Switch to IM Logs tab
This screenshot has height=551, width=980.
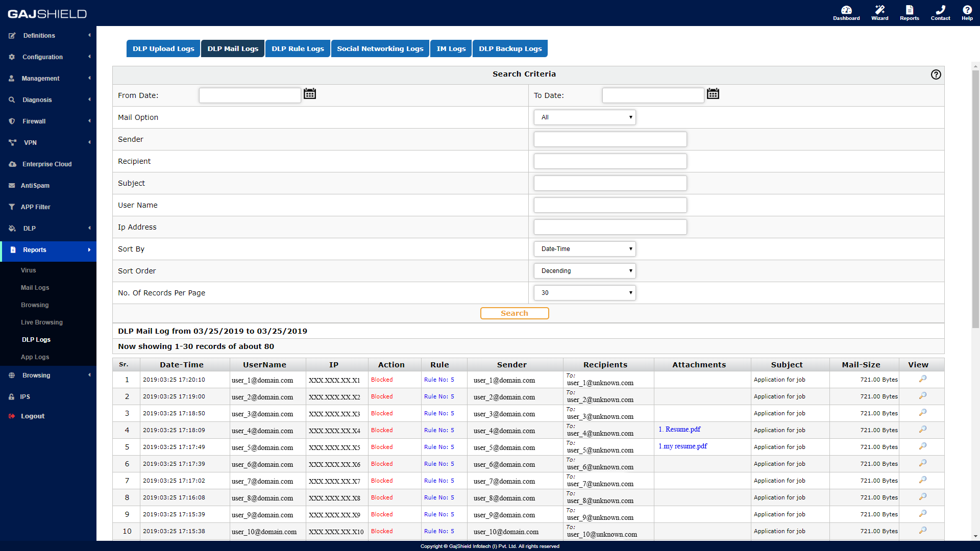coord(451,48)
